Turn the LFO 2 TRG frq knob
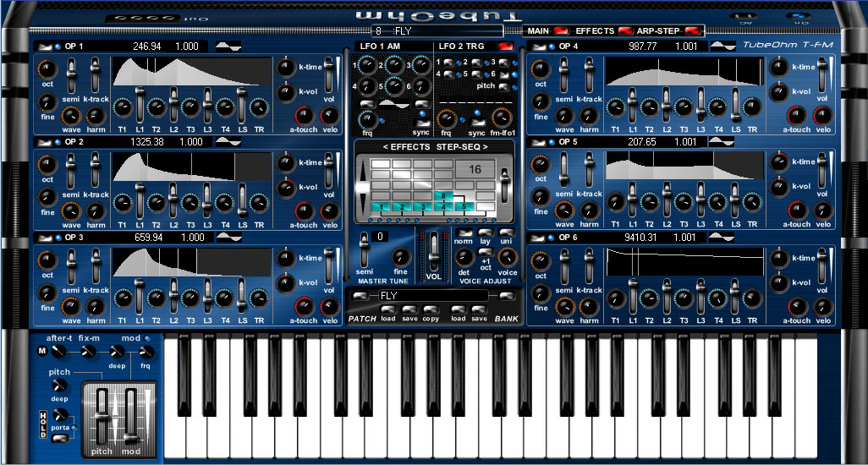 click(446, 119)
